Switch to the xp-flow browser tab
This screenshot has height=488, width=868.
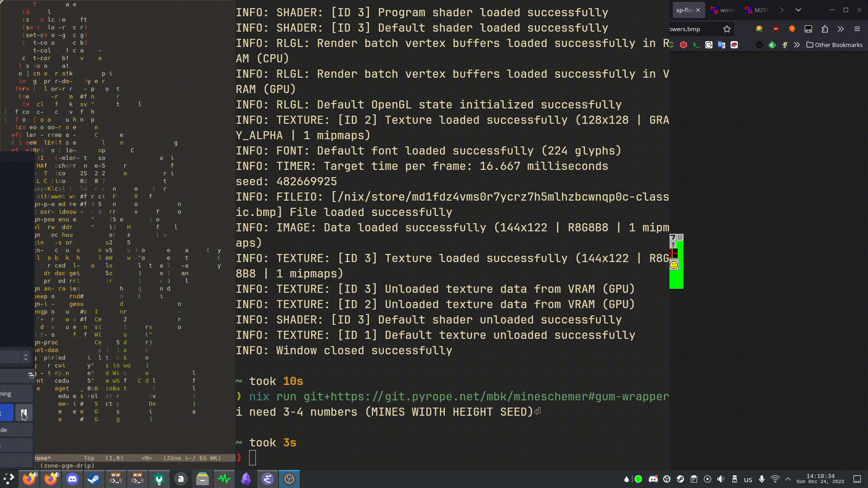click(x=684, y=10)
